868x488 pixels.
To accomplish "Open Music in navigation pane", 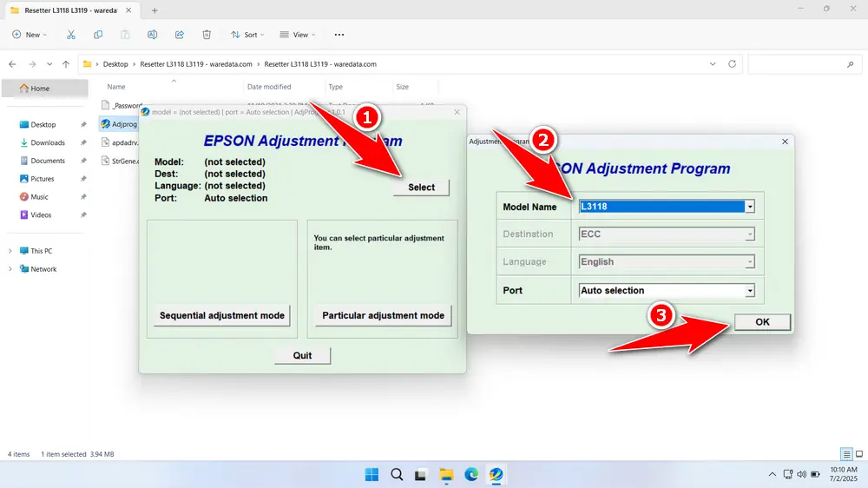I will point(39,196).
